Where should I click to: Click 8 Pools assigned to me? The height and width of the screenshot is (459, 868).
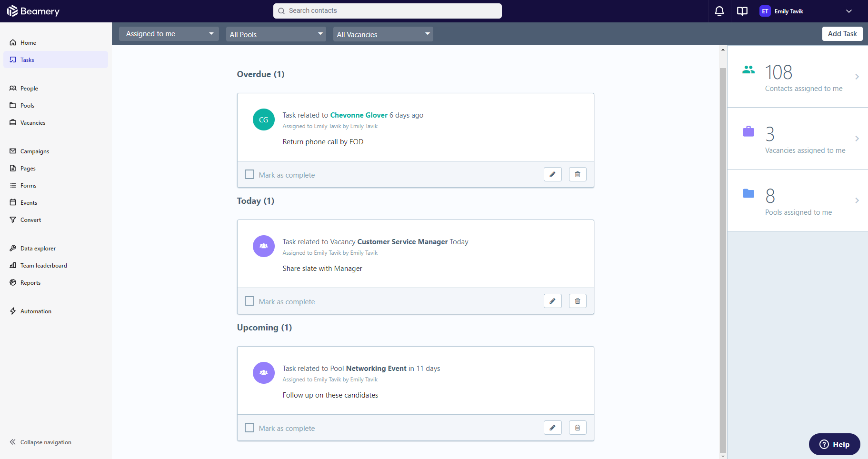click(798, 200)
